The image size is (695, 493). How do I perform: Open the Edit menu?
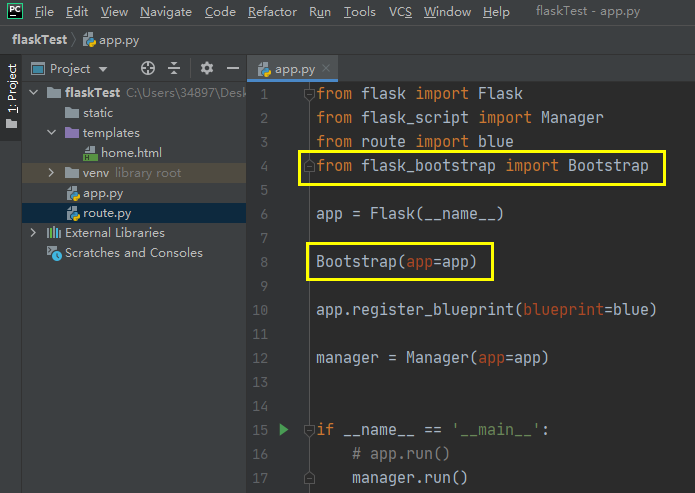[x=77, y=12]
